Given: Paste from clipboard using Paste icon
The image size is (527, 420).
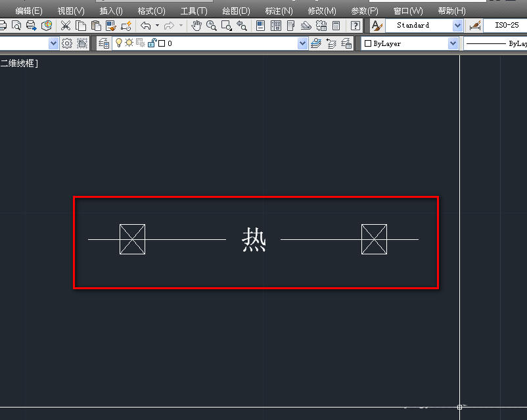Looking at the screenshot, I should 96,26.
